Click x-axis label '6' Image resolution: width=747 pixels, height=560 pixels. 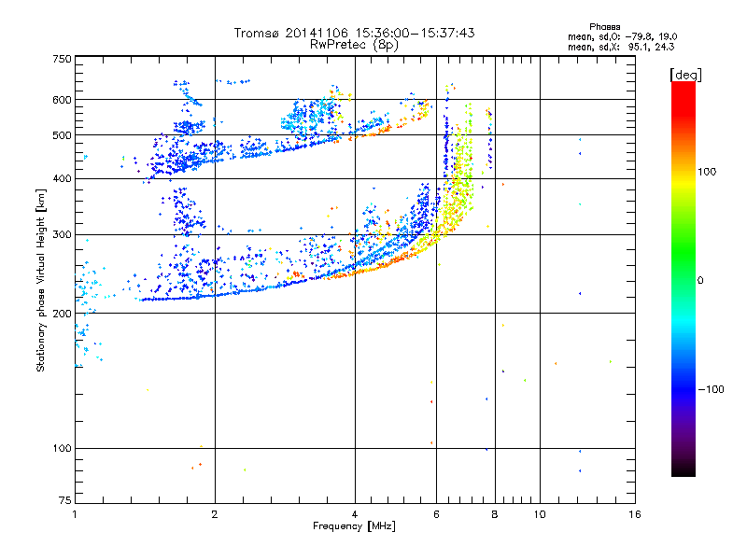436,514
